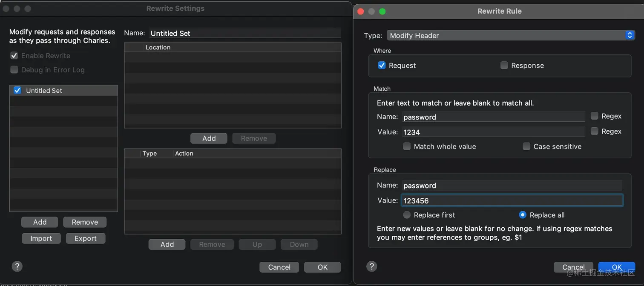The image size is (644, 286).
Task: Select Replace first radio button
Action: click(407, 215)
